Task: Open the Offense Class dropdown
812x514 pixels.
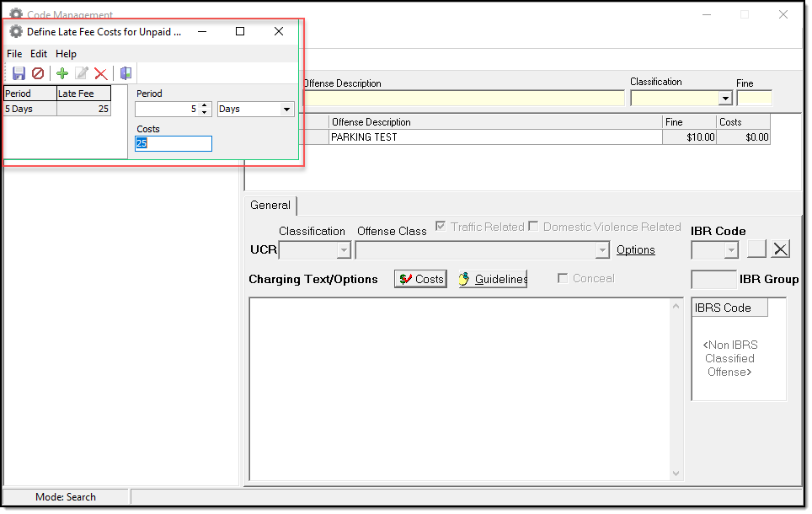Action: 601,250
